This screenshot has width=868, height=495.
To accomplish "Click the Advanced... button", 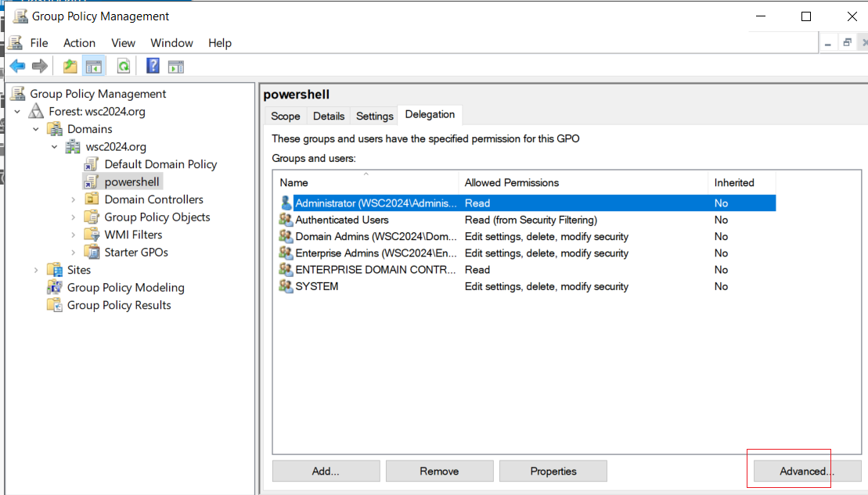I will pyautogui.click(x=806, y=472).
